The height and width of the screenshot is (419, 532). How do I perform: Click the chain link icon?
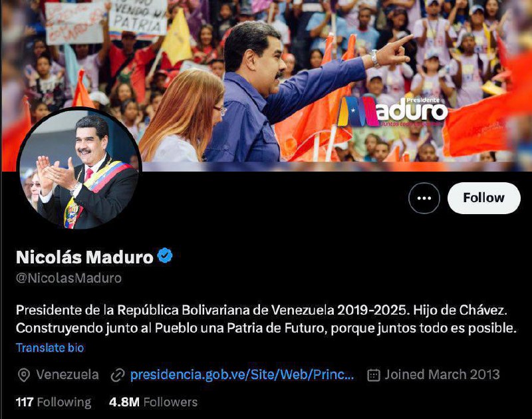118,375
